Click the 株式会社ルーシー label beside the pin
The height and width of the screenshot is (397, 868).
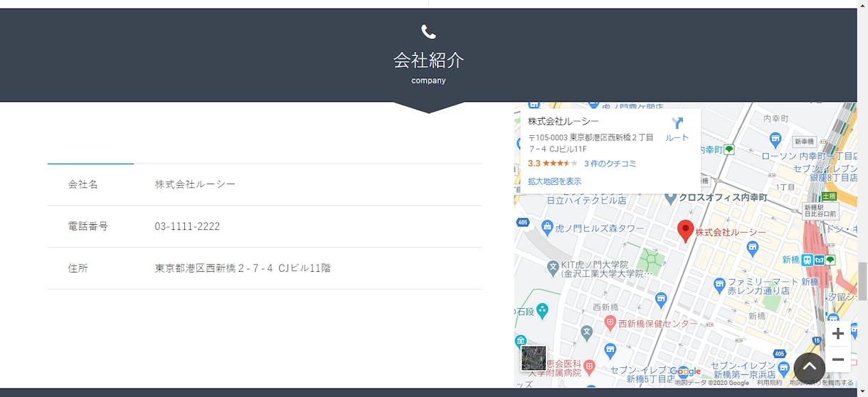[x=731, y=233]
